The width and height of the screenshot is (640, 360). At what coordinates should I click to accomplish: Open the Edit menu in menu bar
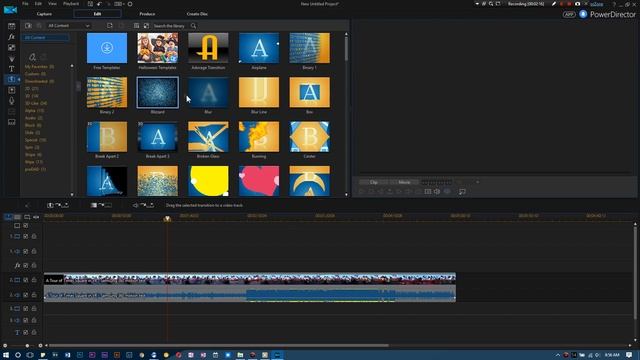(38, 4)
